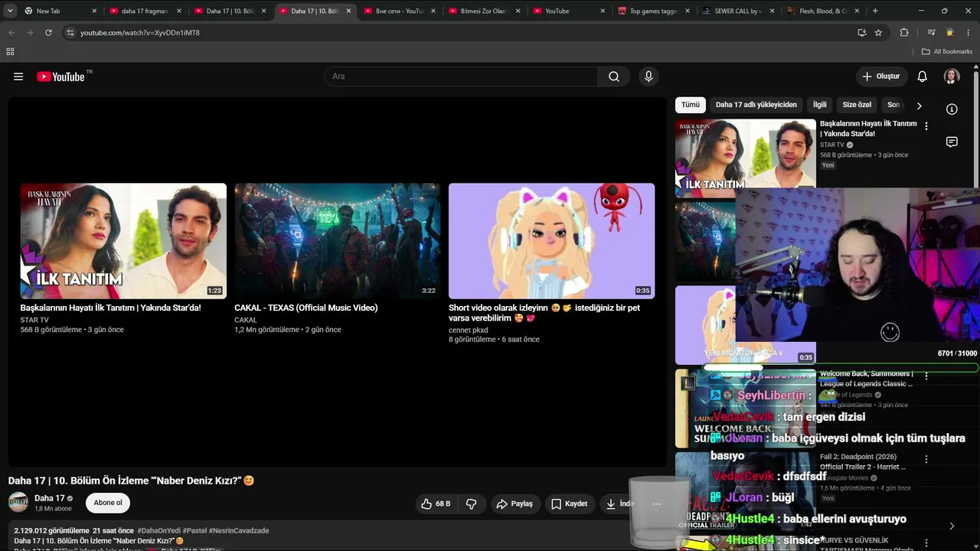Open the live chat panel icon

[x=952, y=142]
